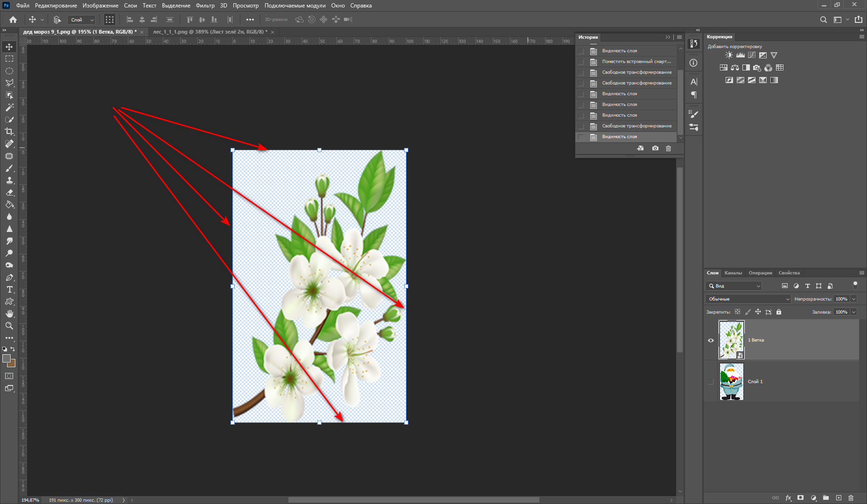Click the Home icon in options bar
The width and height of the screenshot is (867, 504).
13,20
